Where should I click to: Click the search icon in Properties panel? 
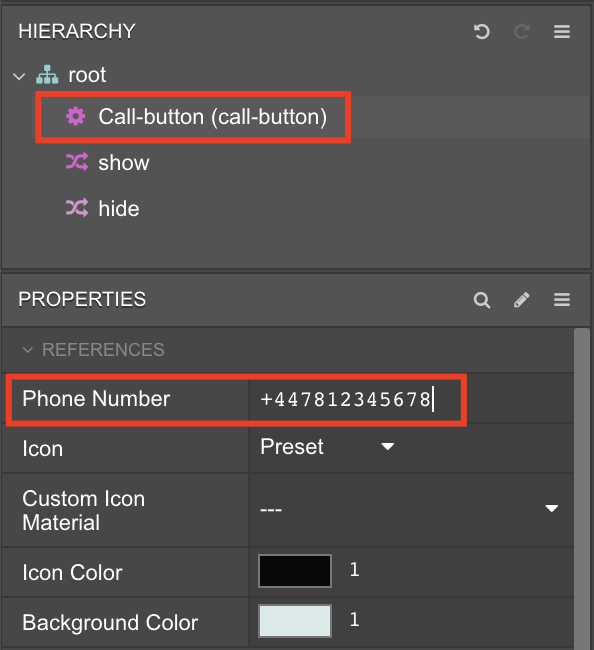482,300
